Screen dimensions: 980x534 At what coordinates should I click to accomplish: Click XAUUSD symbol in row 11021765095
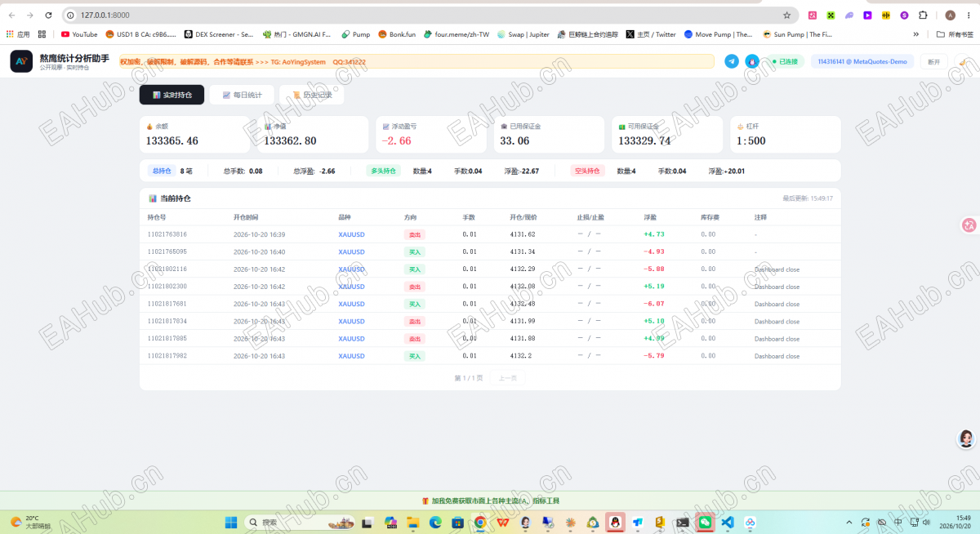pyautogui.click(x=351, y=251)
